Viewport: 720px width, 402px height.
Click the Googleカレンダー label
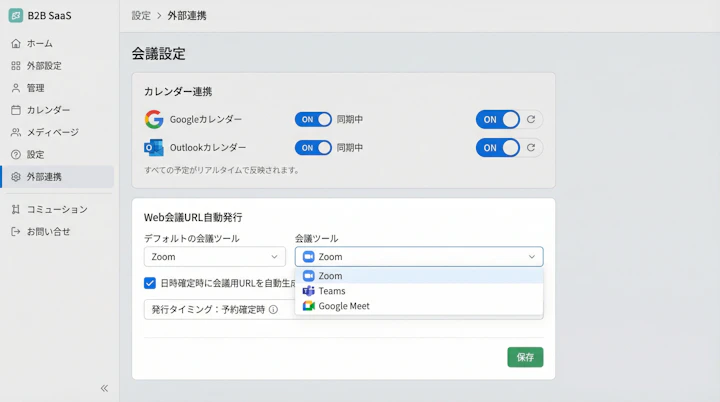pyautogui.click(x=206, y=119)
